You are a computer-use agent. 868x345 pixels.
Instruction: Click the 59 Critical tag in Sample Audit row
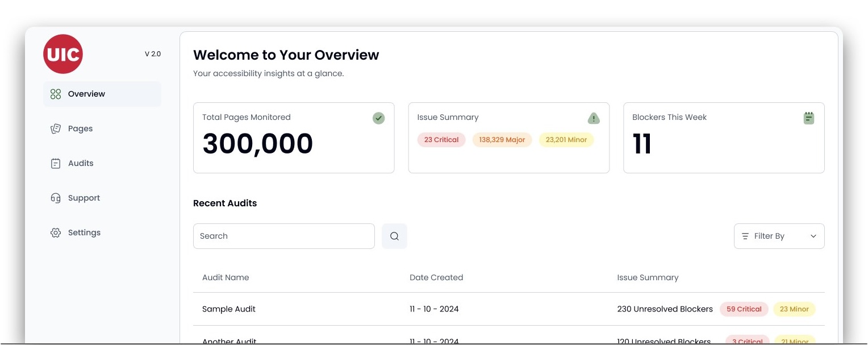pyautogui.click(x=744, y=310)
